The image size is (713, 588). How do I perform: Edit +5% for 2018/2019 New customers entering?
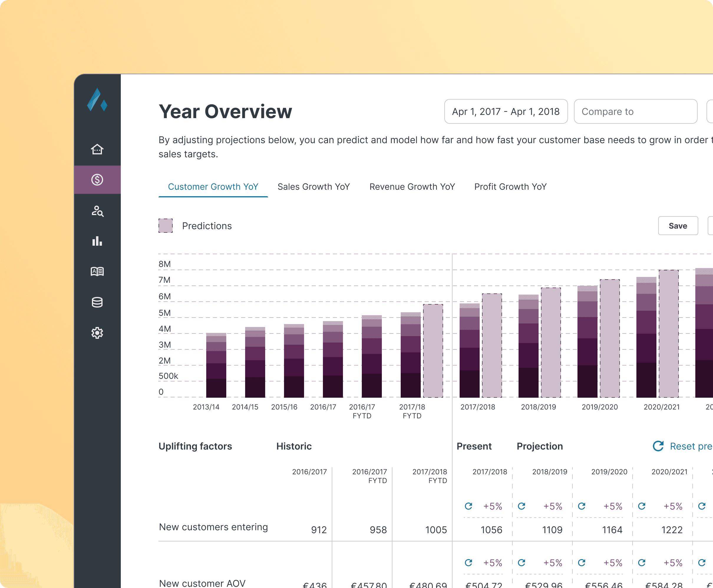click(x=553, y=506)
